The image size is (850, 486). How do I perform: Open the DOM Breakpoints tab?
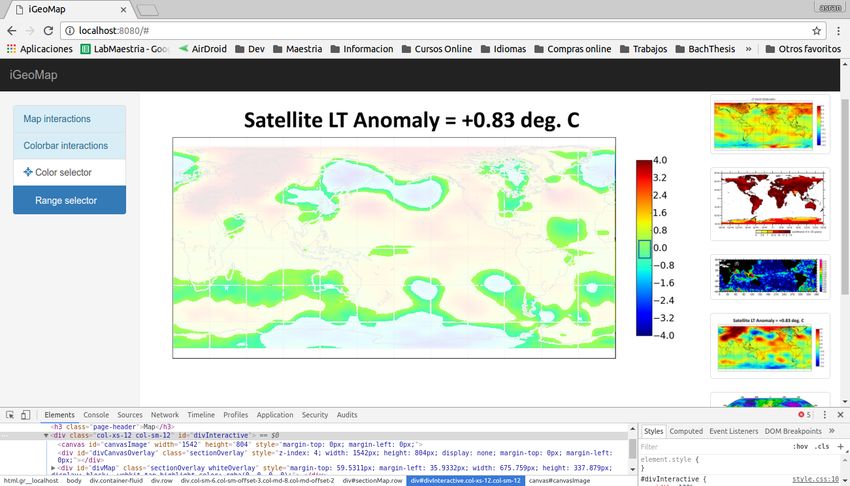793,431
